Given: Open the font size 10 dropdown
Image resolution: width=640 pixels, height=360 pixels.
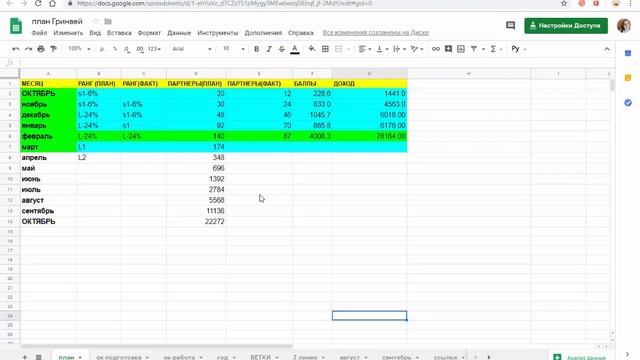Looking at the screenshot, I should [233, 49].
